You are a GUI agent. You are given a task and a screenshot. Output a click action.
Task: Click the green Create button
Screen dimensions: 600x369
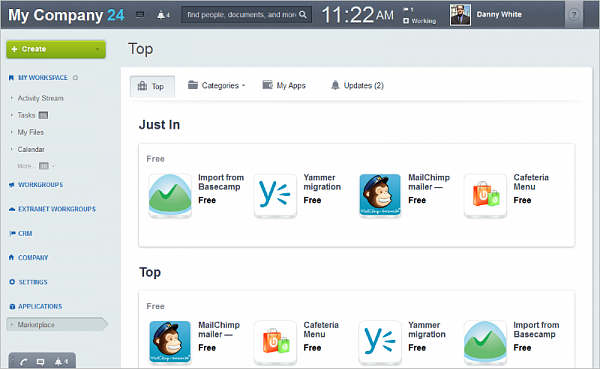click(56, 49)
